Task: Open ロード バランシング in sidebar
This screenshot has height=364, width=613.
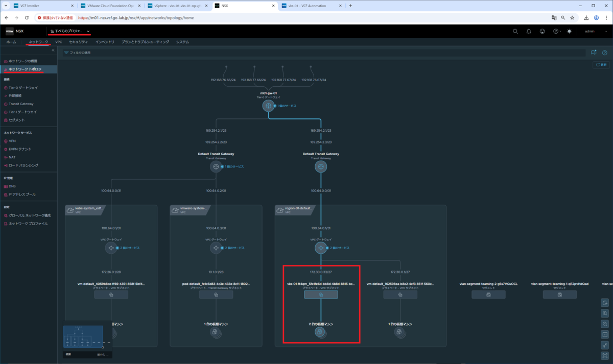Action: tap(23, 165)
